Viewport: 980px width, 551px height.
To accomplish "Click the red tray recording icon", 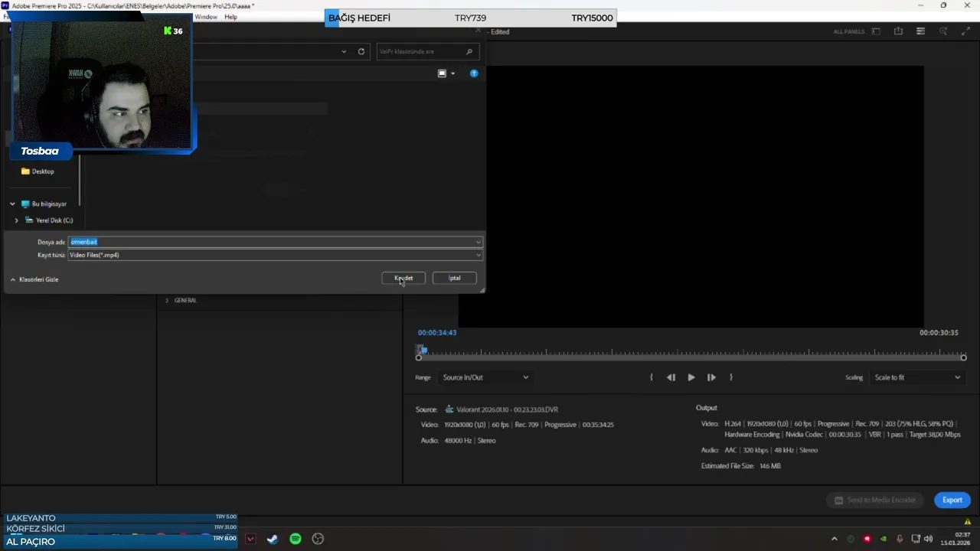I will (867, 539).
